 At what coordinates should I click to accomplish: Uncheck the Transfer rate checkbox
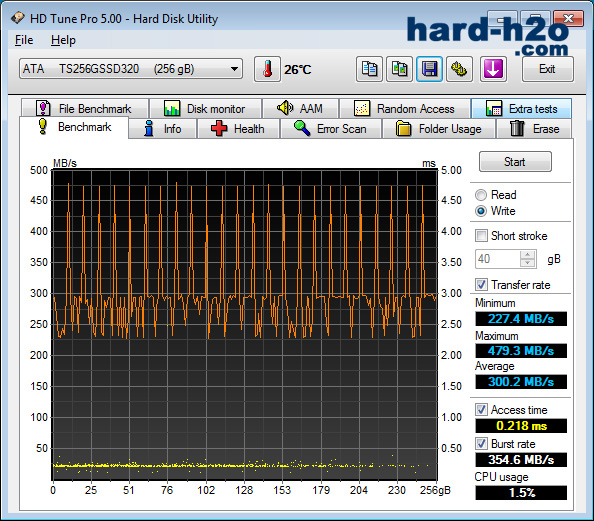click(x=481, y=285)
